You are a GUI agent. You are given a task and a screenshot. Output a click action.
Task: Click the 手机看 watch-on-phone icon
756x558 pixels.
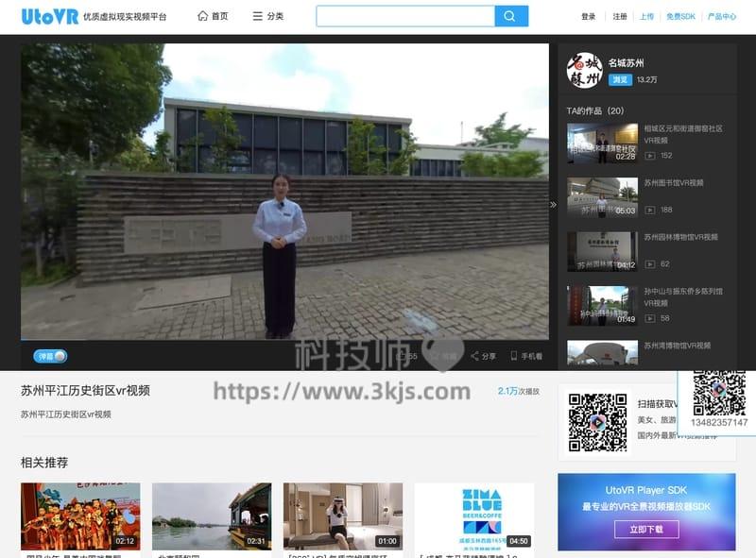[526, 356]
